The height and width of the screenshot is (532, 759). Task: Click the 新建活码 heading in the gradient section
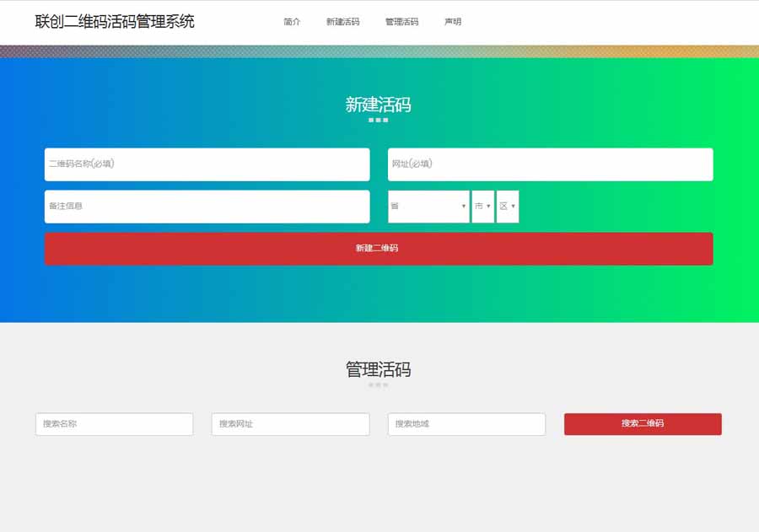click(x=378, y=105)
